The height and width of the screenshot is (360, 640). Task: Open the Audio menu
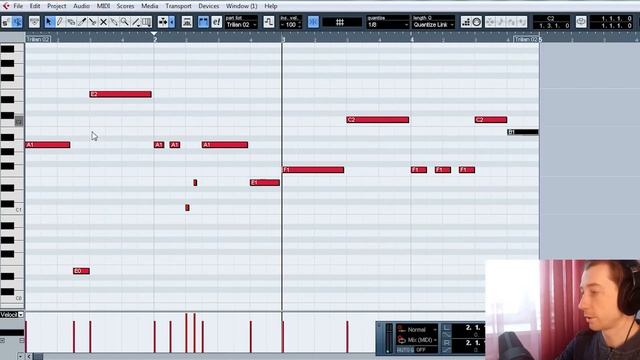click(x=81, y=6)
